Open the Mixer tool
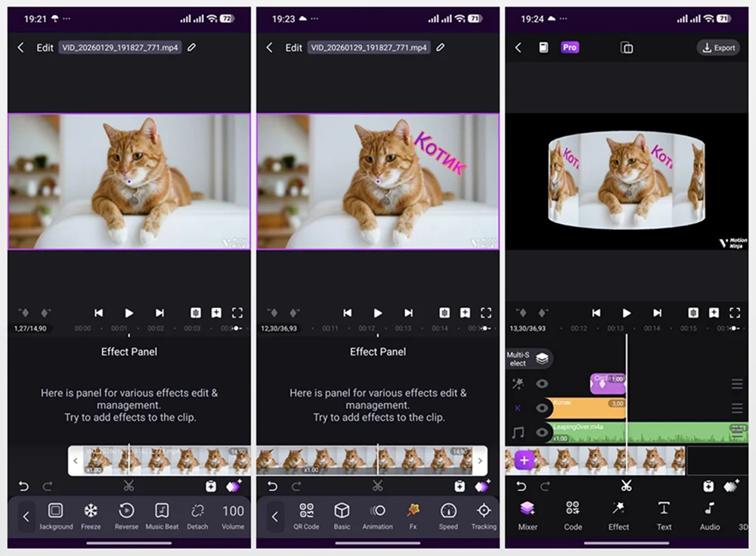Screen dimensions: 756x556 [x=528, y=510]
